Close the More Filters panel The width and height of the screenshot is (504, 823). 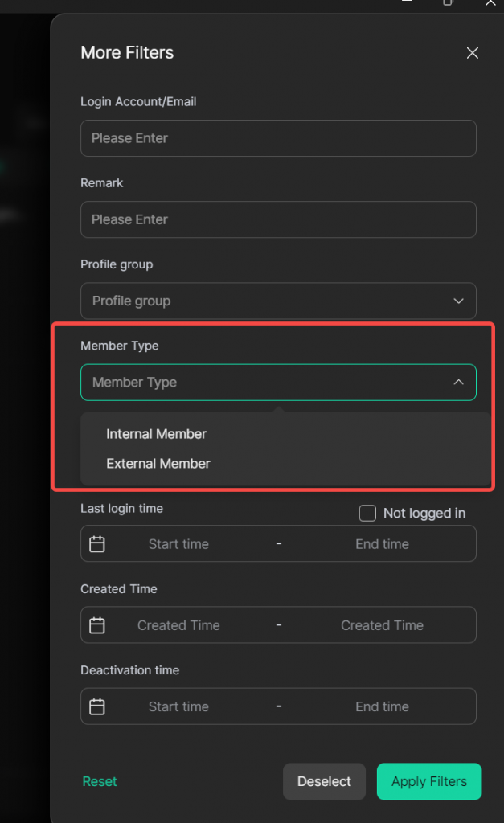[x=472, y=53]
